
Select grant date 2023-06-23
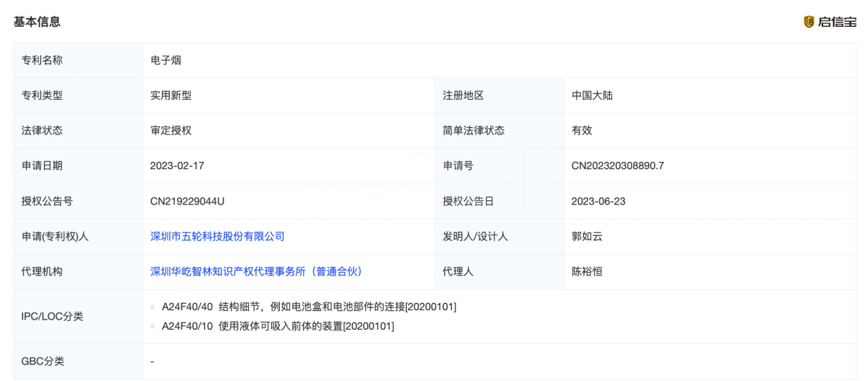(x=598, y=202)
